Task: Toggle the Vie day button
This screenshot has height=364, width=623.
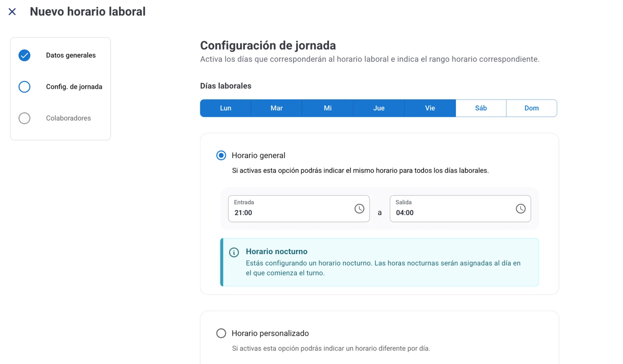Action: click(x=430, y=108)
